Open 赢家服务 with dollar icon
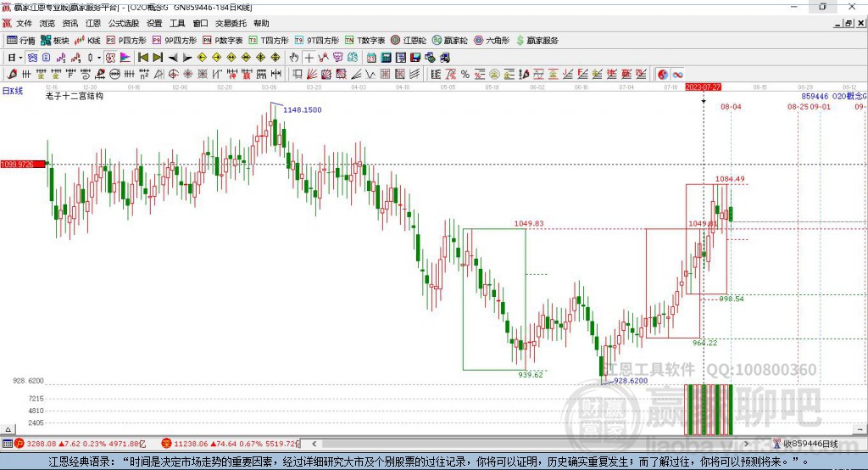The width and height of the screenshot is (868, 470). 537,41
